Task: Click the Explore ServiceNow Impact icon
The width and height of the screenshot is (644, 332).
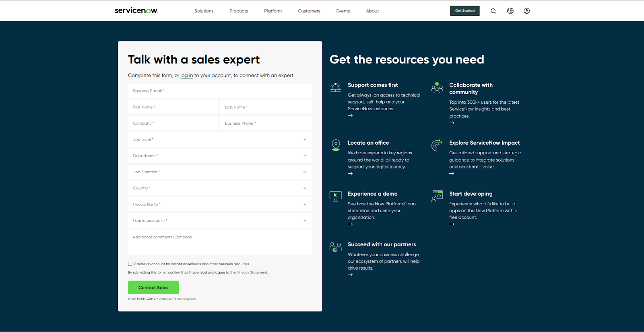Action: pos(437,145)
